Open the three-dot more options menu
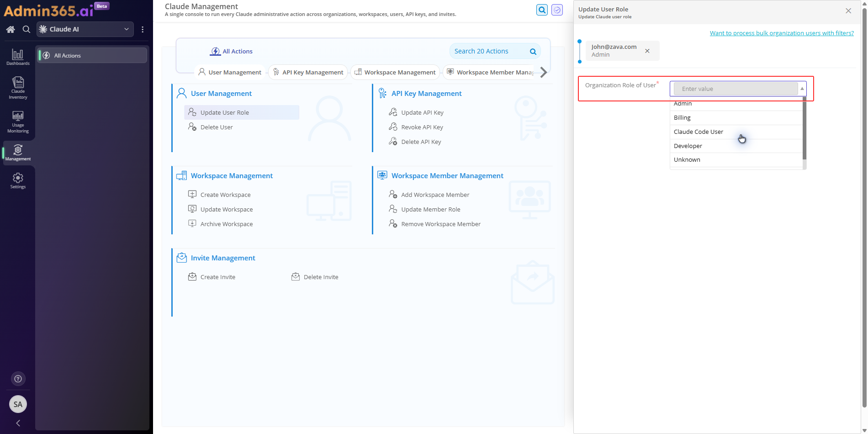Image resolution: width=868 pixels, height=434 pixels. point(143,29)
